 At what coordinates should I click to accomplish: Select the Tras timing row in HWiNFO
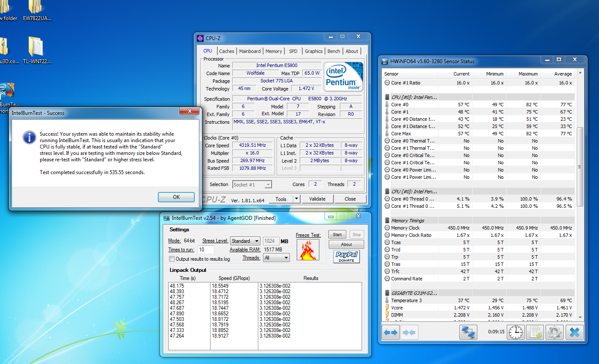click(479, 264)
